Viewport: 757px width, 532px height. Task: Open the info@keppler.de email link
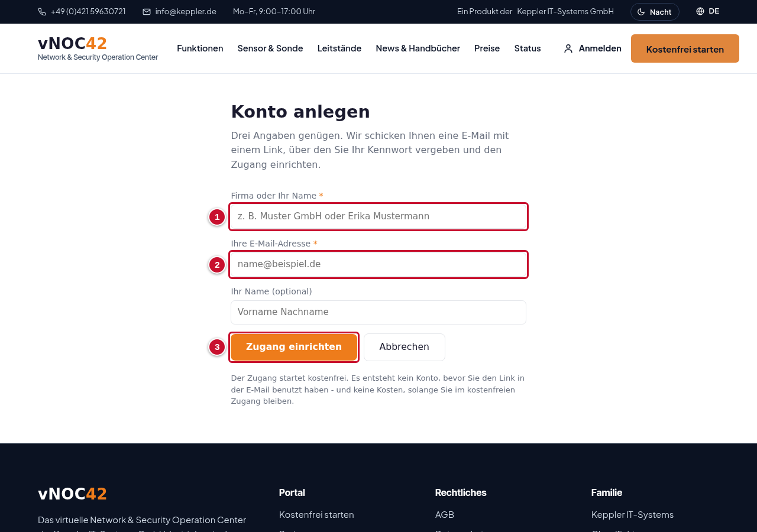click(x=186, y=11)
